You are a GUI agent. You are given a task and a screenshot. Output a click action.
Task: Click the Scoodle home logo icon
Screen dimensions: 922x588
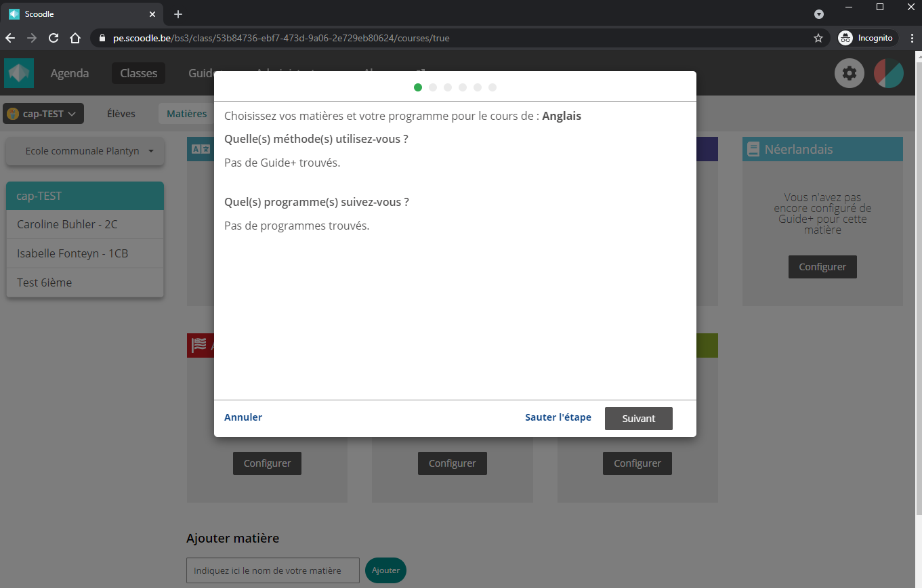[x=18, y=73]
